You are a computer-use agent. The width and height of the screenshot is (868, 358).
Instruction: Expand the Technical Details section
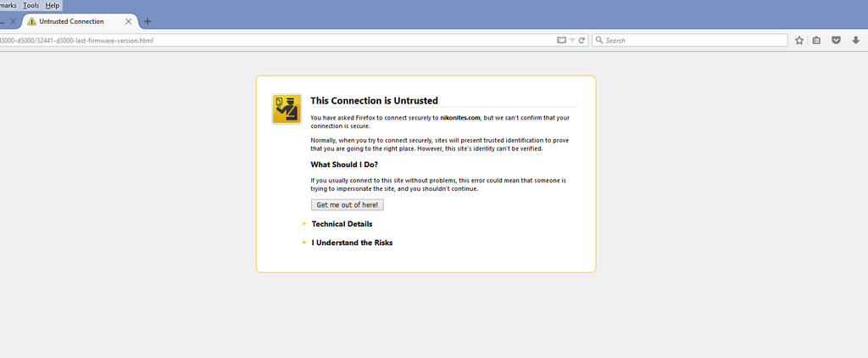(x=342, y=224)
